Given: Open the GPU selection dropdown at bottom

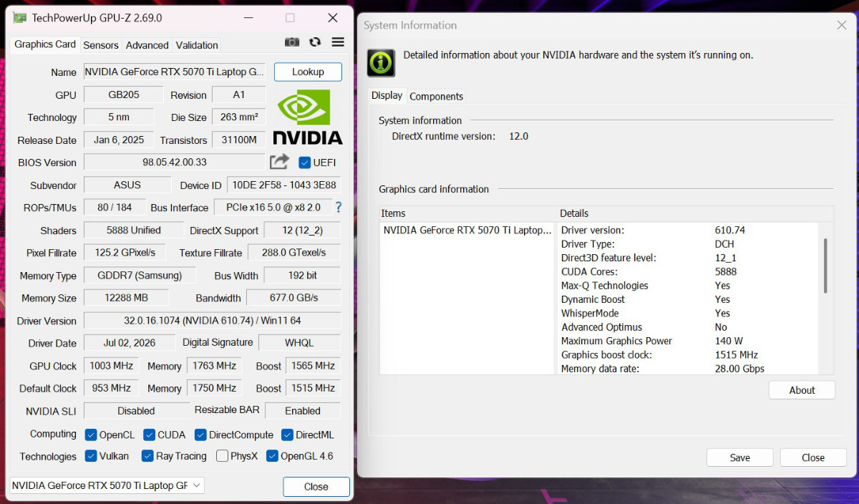Looking at the screenshot, I should tap(107, 485).
